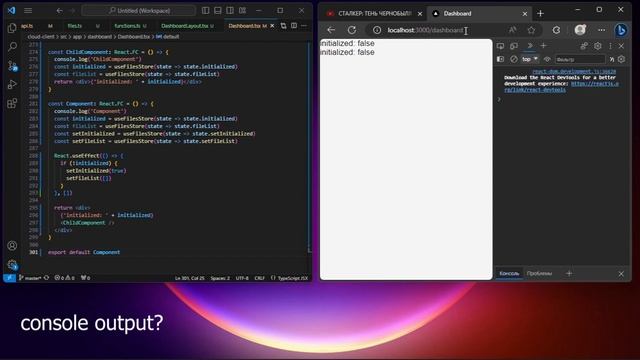Open the browser extensions refresh-style icon
The height and width of the screenshot is (360, 640).
click(556, 30)
